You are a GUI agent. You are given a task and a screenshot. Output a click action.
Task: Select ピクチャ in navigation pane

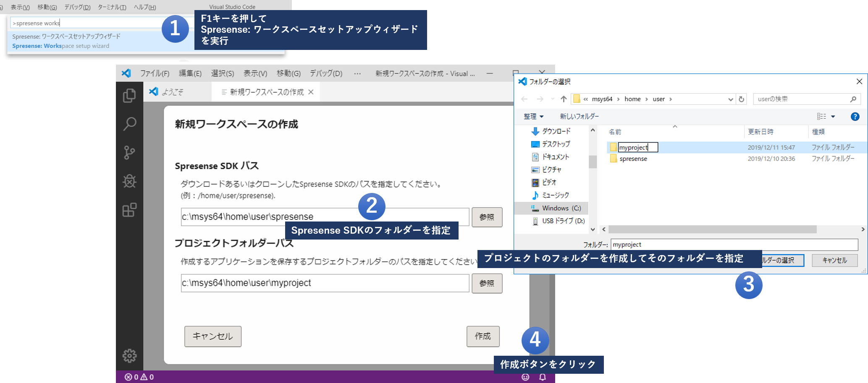(546, 169)
